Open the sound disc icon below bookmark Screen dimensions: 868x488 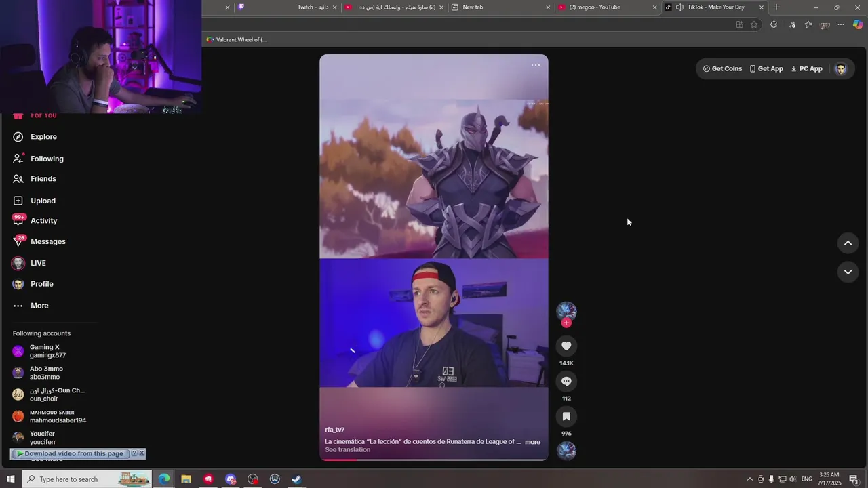tap(566, 451)
